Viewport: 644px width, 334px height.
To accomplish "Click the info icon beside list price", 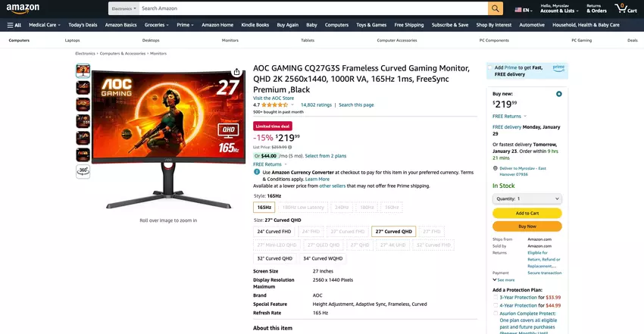I will (x=290, y=147).
